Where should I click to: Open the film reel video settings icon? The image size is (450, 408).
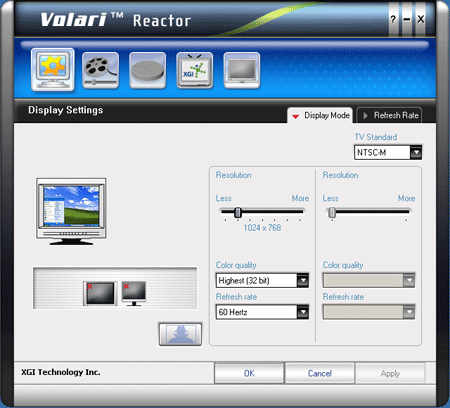click(101, 70)
